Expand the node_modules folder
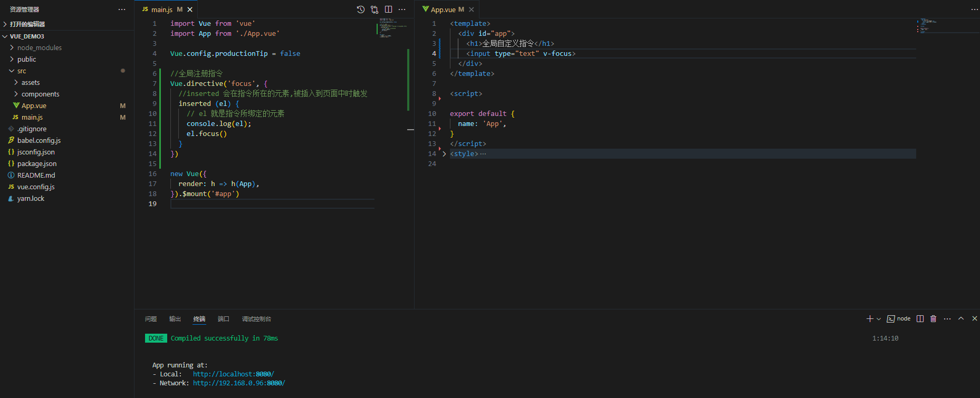 [39, 47]
